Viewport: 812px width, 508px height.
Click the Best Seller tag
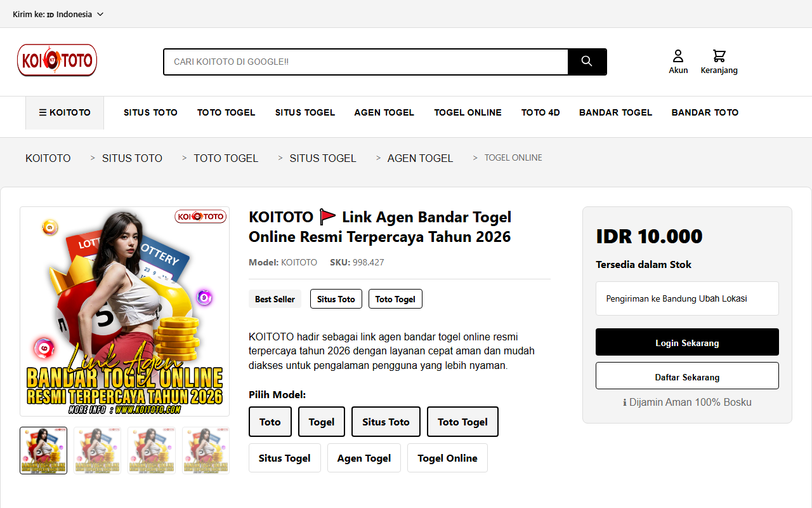tap(275, 299)
